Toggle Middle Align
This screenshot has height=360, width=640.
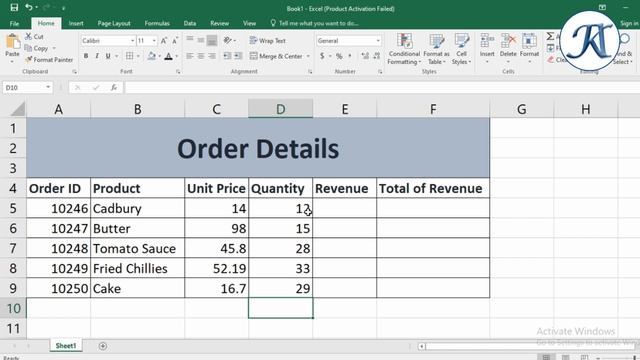pos(201,40)
